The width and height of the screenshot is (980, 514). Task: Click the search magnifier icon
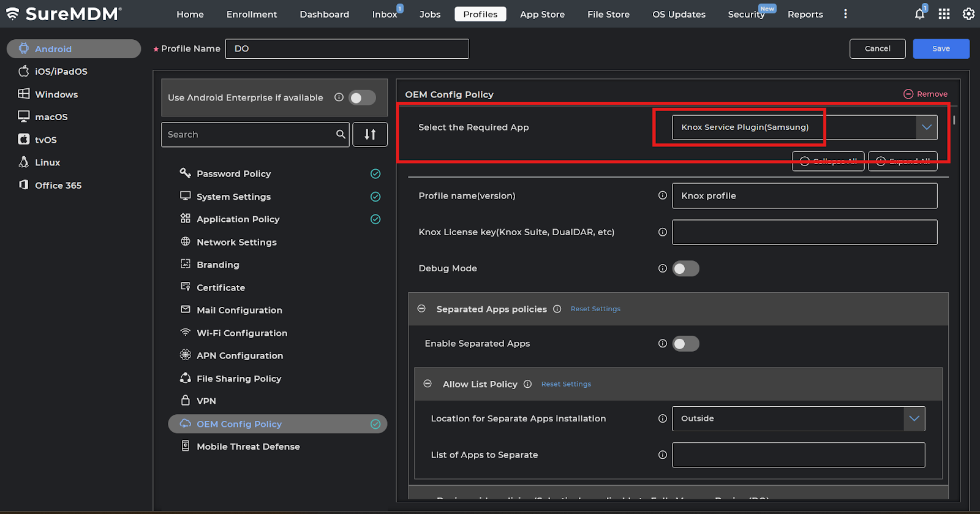[341, 134]
